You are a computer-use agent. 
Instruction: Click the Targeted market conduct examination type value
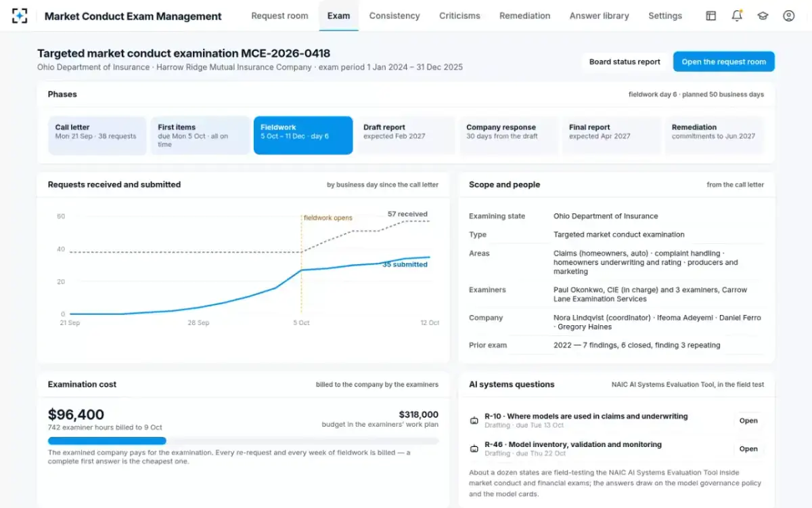click(x=619, y=234)
